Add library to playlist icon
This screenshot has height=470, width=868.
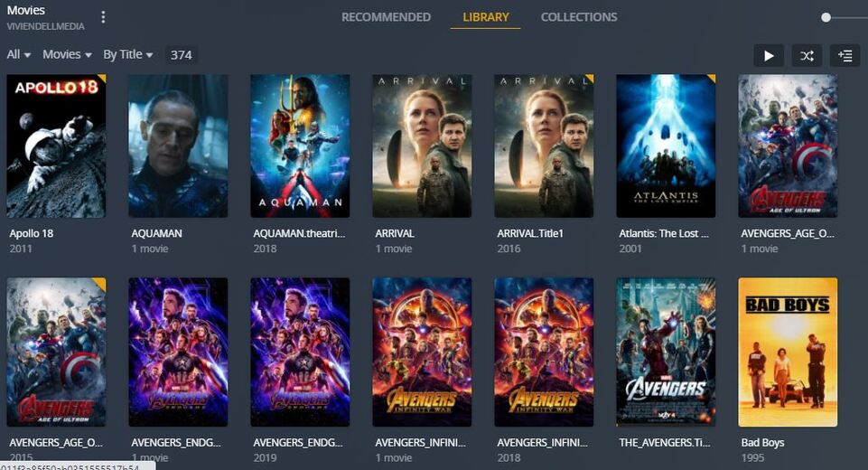pyautogui.click(x=845, y=55)
